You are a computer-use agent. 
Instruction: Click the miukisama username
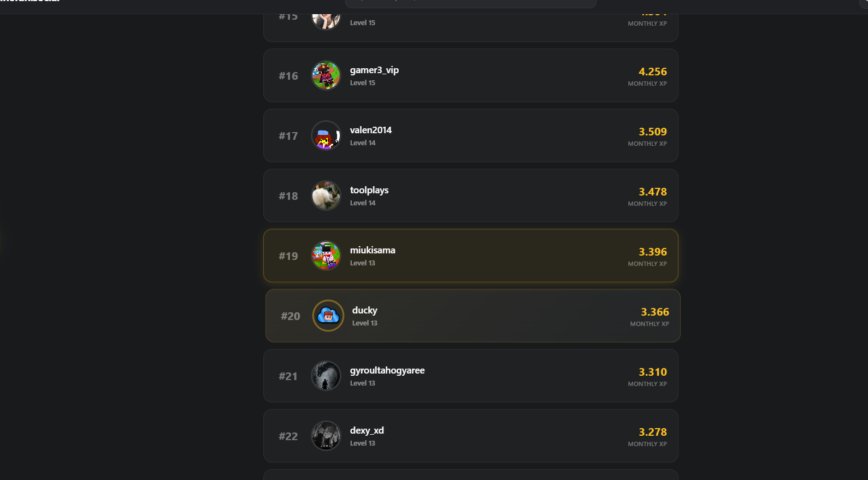pos(373,250)
